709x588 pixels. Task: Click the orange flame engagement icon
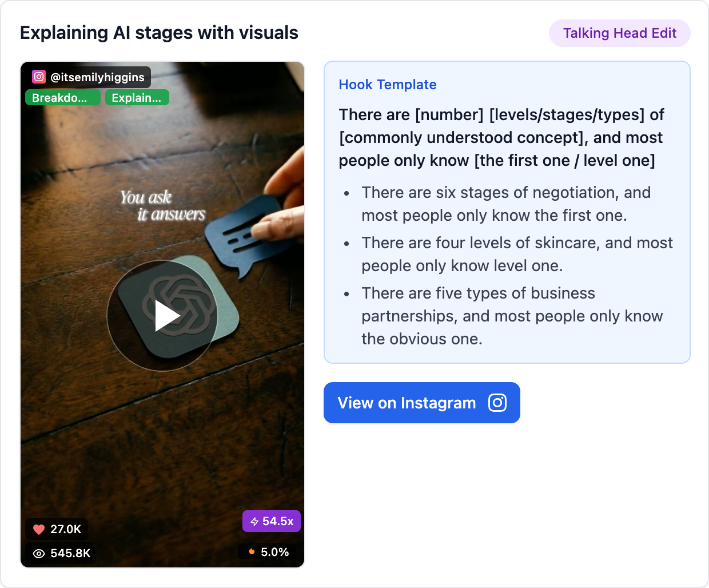point(252,552)
